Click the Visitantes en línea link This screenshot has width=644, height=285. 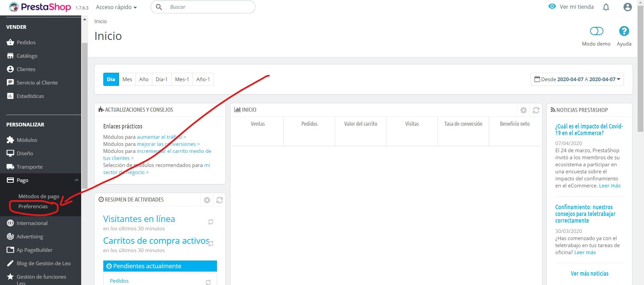139,219
